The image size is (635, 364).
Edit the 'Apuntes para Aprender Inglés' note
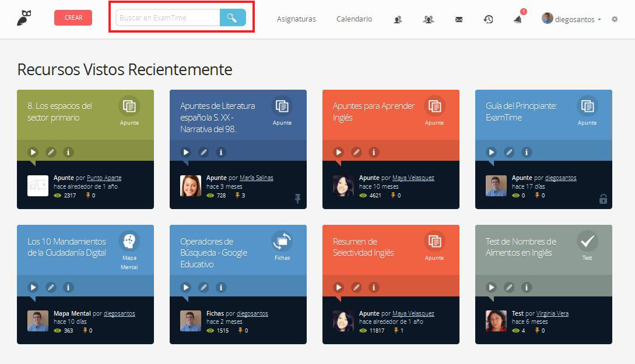tap(356, 152)
